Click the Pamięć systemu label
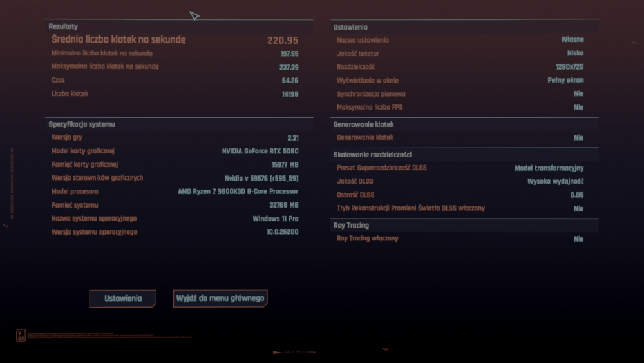Image resolution: width=644 pixels, height=363 pixels. [x=75, y=205]
